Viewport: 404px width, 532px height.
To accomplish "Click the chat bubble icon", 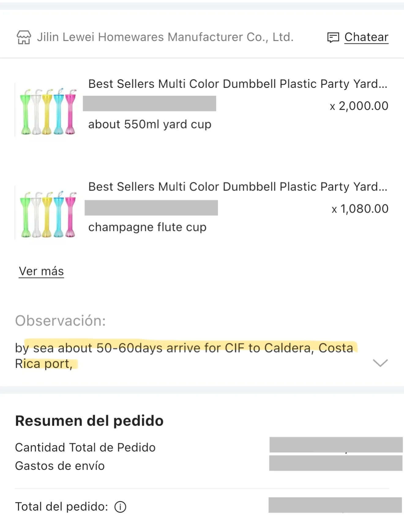I will point(333,37).
